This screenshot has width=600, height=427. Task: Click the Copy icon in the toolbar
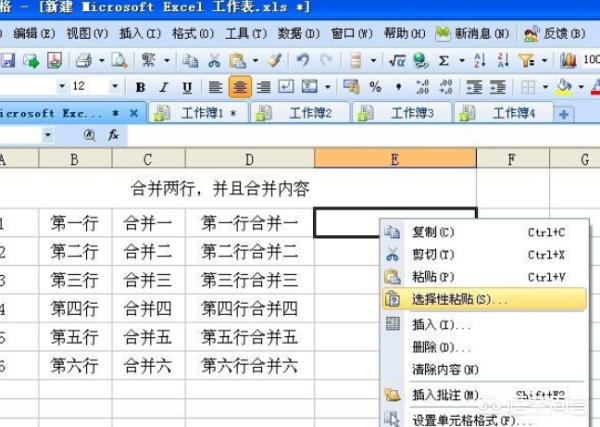point(190,60)
